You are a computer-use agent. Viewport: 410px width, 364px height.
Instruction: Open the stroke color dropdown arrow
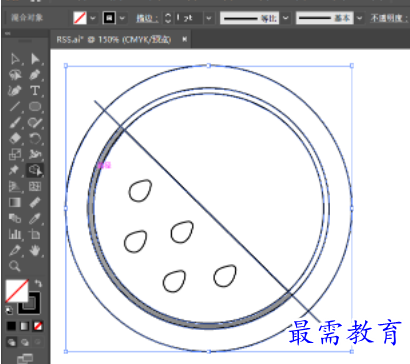(122, 18)
